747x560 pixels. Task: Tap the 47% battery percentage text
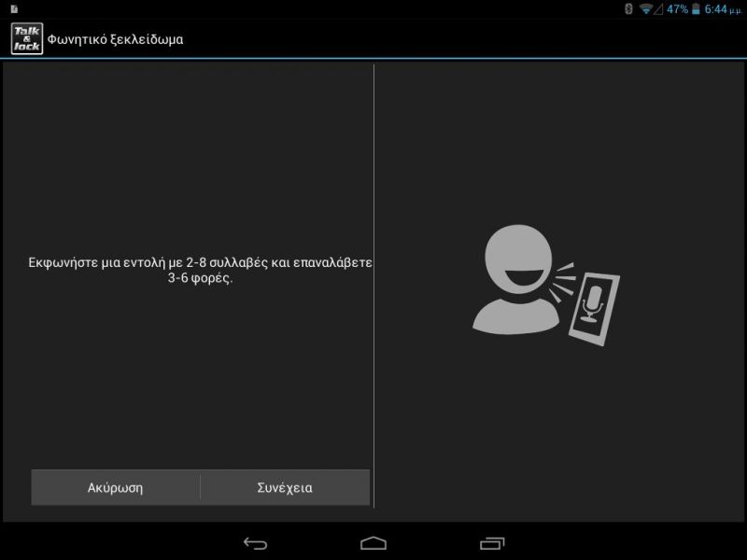tap(678, 9)
